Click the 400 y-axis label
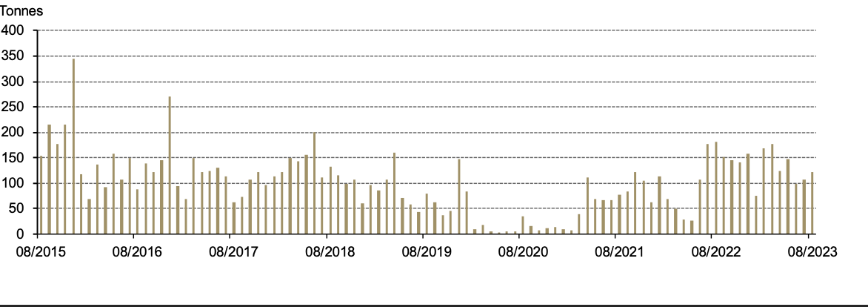 [14, 31]
